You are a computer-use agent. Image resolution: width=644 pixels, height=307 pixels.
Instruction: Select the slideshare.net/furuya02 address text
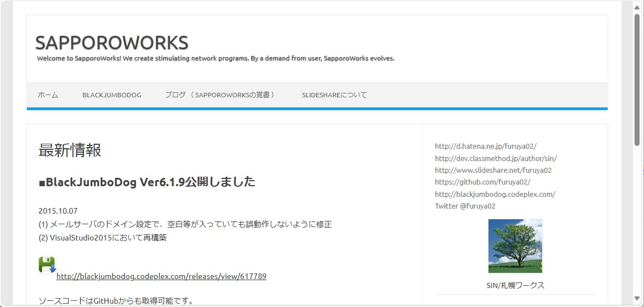coord(493,170)
